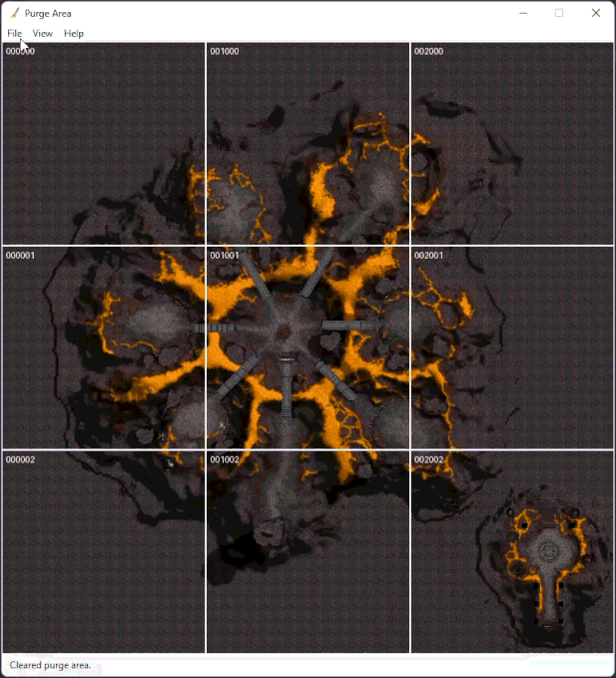Screen dimensions: 616x678
Task: Select map tile 002000
Action: (512, 144)
